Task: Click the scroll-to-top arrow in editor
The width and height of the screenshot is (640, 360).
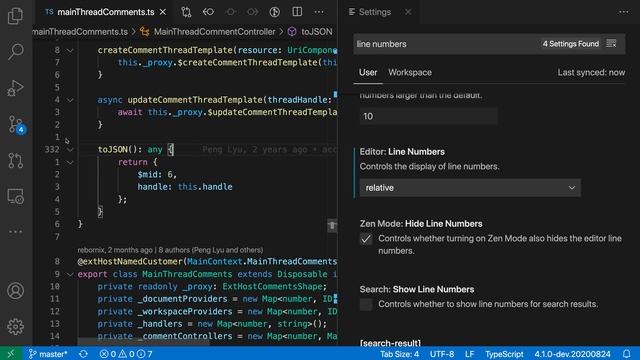Action: (332, 225)
